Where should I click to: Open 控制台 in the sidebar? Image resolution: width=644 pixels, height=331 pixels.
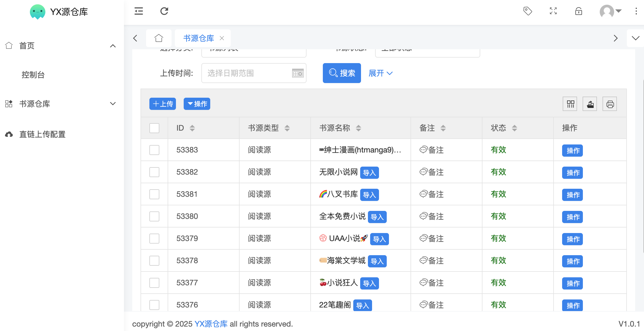[x=33, y=75]
